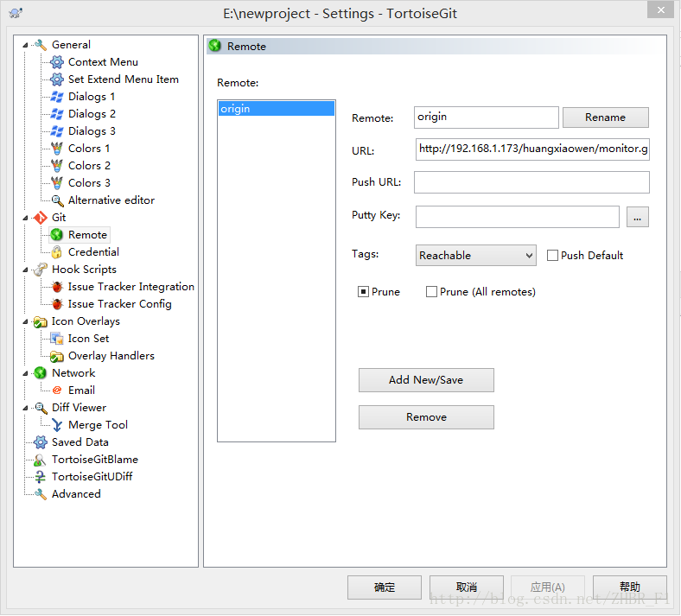Toggle the Prune checkbox
The width and height of the screenshot is (681, 616).
(x=363, y=292)
